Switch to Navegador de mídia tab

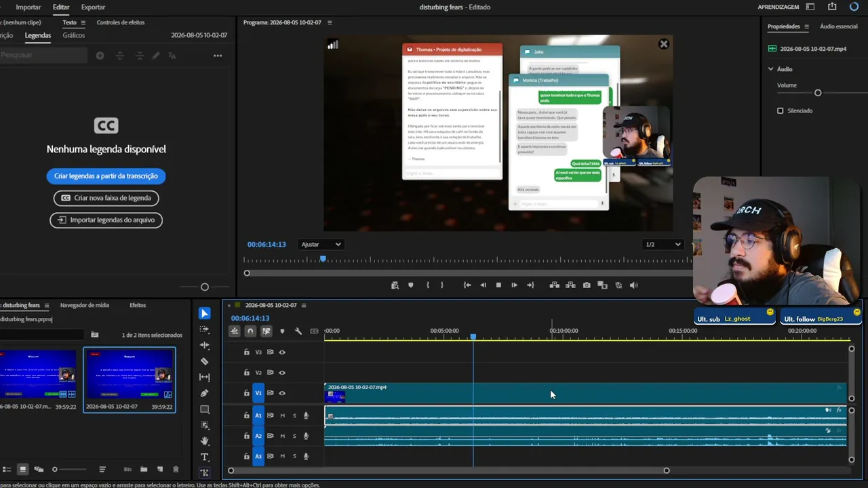pyautogui.click(x=85, y=305)
